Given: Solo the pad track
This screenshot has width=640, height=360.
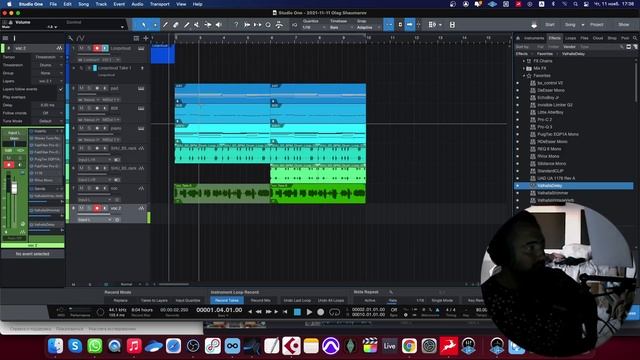Looking at the screenshot, I should pos(89,88).
